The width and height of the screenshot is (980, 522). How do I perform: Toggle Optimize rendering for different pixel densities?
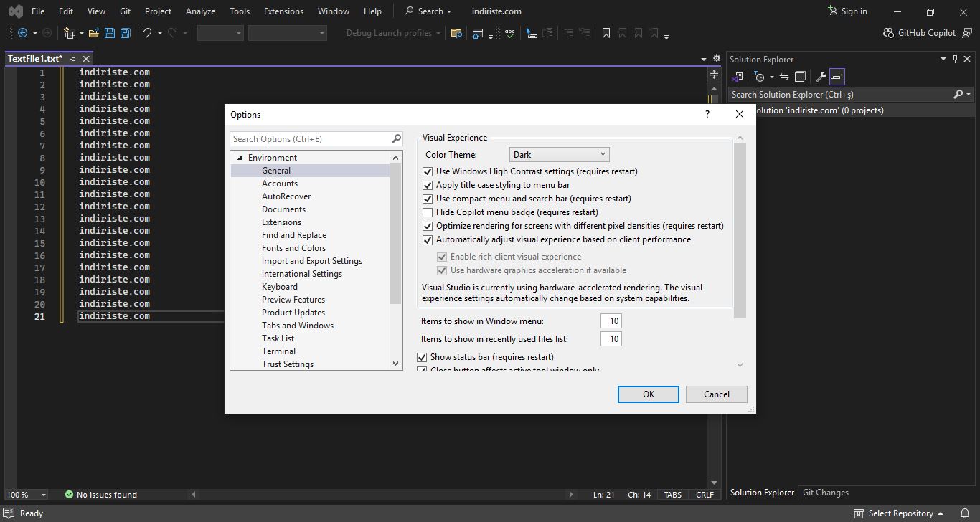tap(428, 226)
